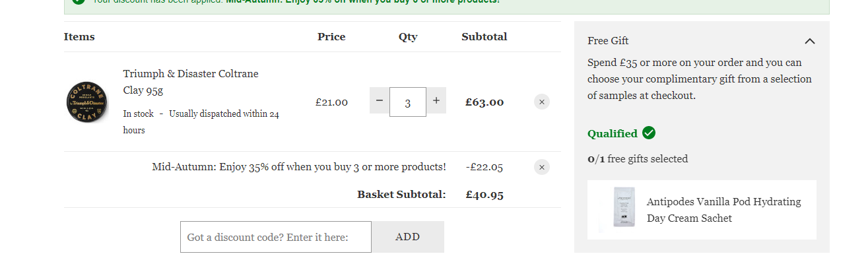Remove Coltrane Clay item from basket

[x=542, y=102]
